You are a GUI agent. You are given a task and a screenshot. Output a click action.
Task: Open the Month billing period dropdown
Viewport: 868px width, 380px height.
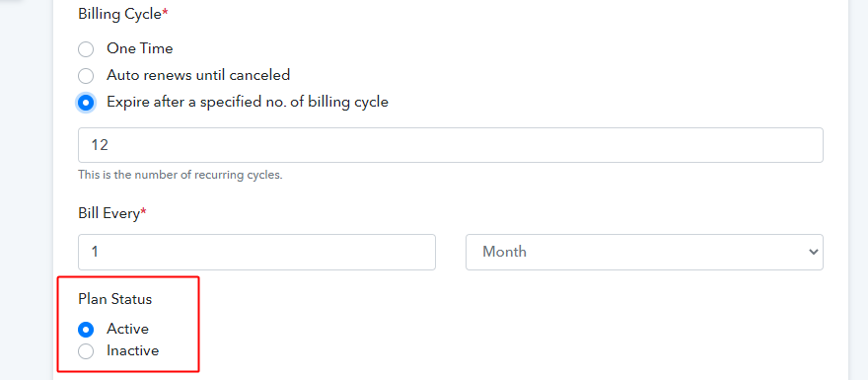[x=644, y=252]
